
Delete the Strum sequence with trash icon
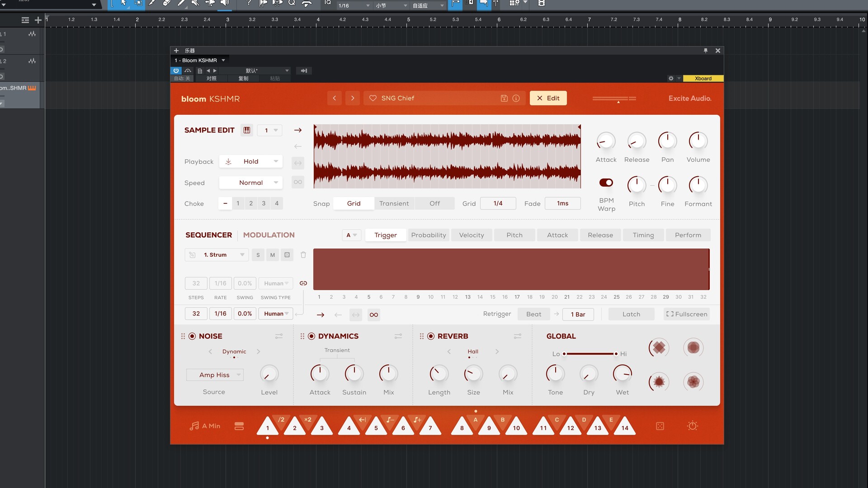[x=303, y=255]
